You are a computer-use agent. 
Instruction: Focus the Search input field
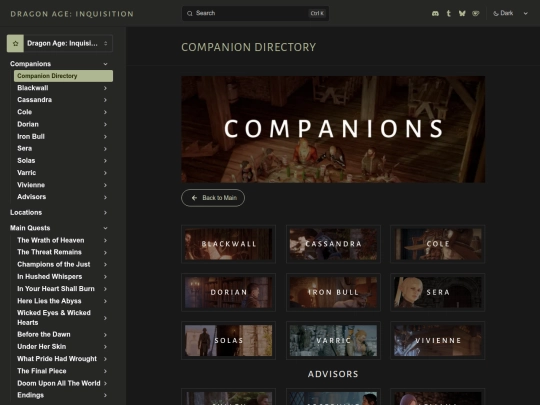click(x=255, y=13)
